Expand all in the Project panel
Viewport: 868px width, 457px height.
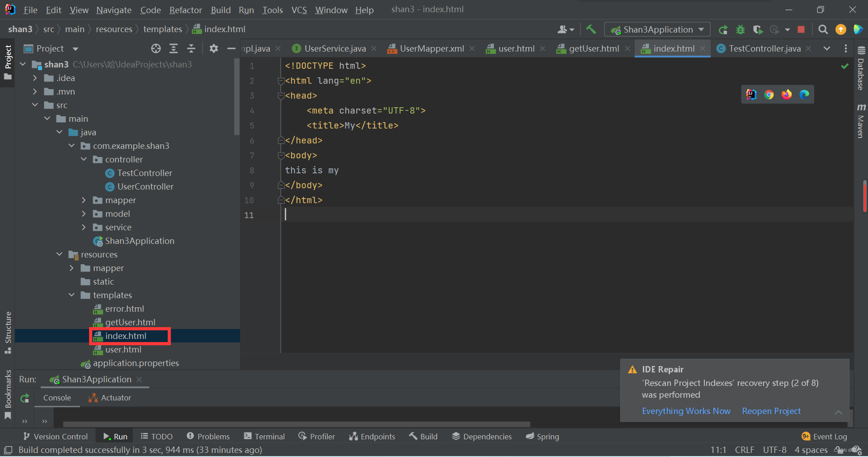tap(174, 48)
